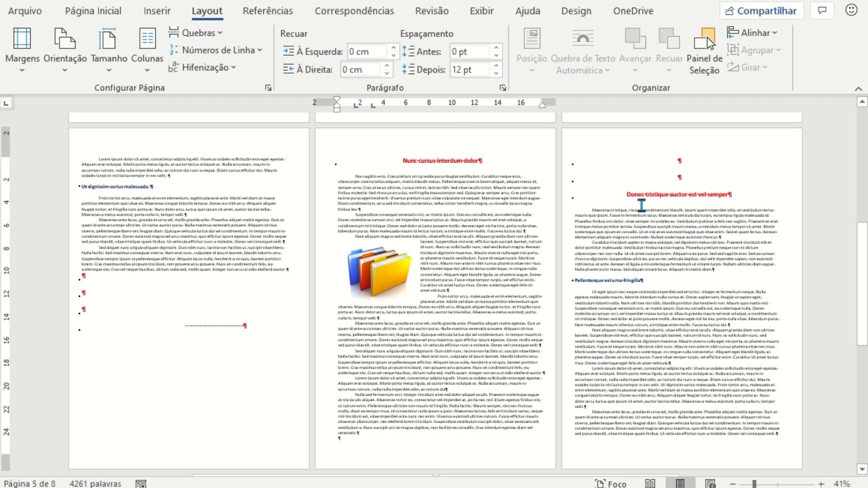This screenshot has height=488, width=868.
Task: Open the comments pane icon
Action: click(823, 11)
